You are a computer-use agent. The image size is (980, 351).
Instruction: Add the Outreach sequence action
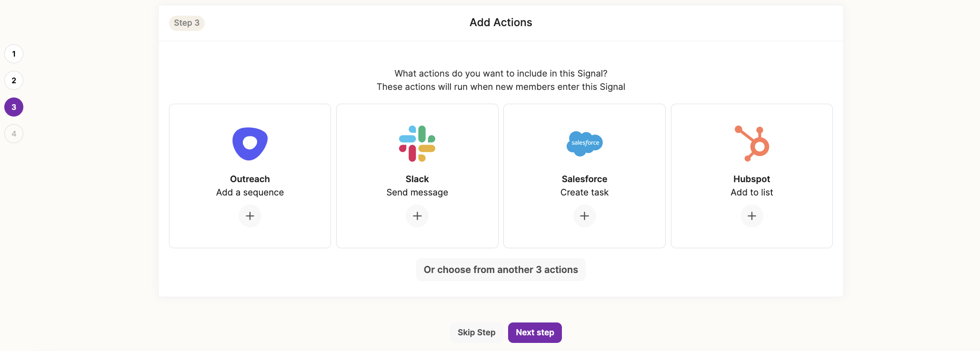click(250, 216)
